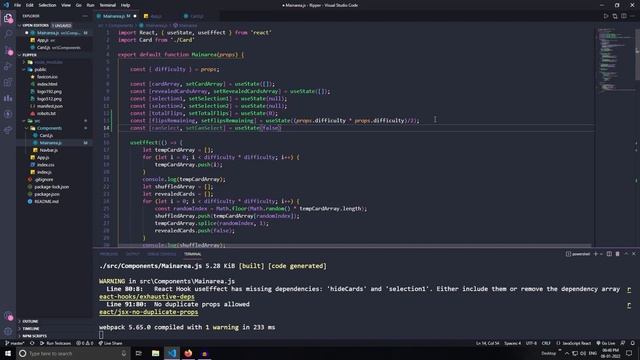Expand the Outline section
640x360 pixels.
click(x=30, y=321)
